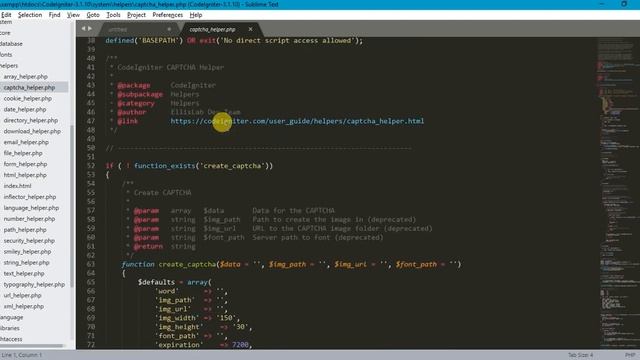640x360 pixels.
Task: Open typography_helper.php in sidebar
Action: (34, 284)
